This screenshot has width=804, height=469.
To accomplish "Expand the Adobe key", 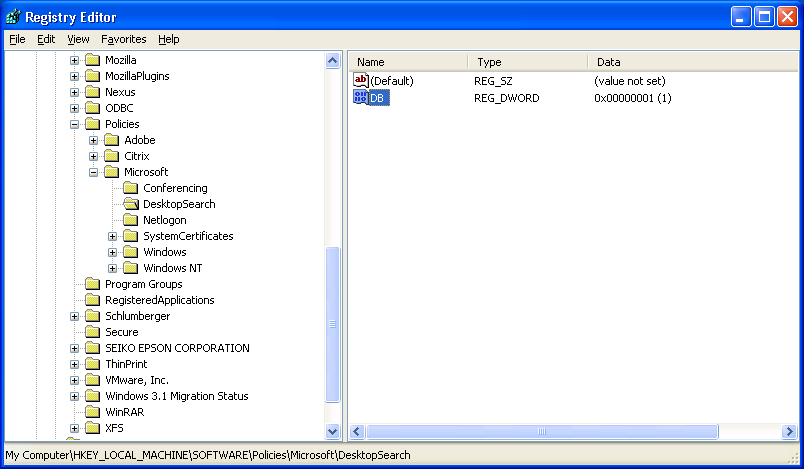I will point(93,140).
